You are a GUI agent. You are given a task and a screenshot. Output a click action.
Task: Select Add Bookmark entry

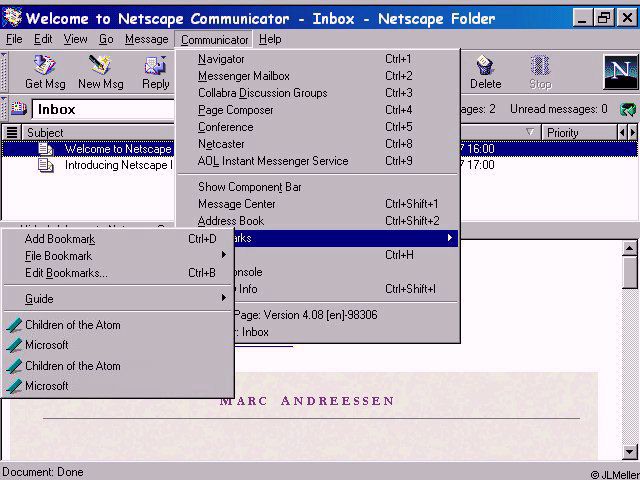[x=118, y=239]
